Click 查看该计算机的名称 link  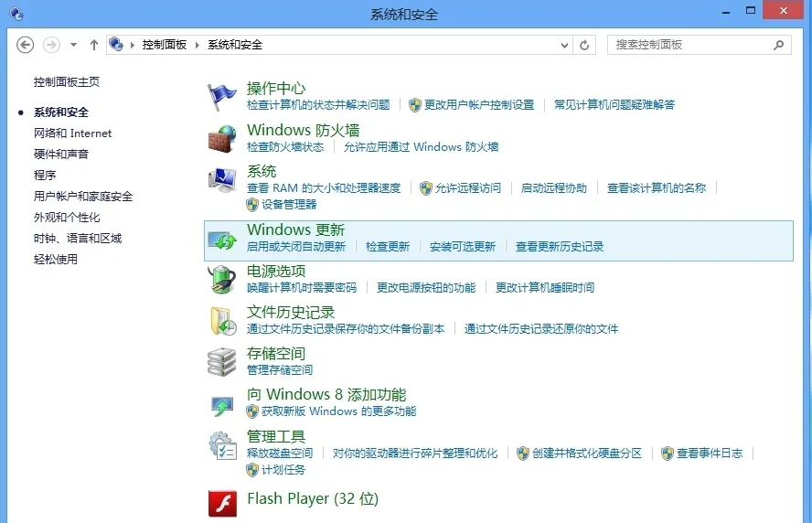pos(657,188)
